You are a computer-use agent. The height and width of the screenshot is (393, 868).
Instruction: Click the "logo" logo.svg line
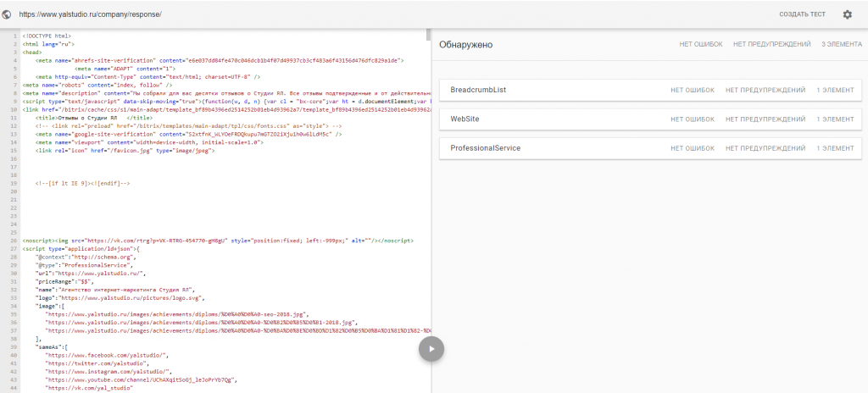[x=120, y=298]
